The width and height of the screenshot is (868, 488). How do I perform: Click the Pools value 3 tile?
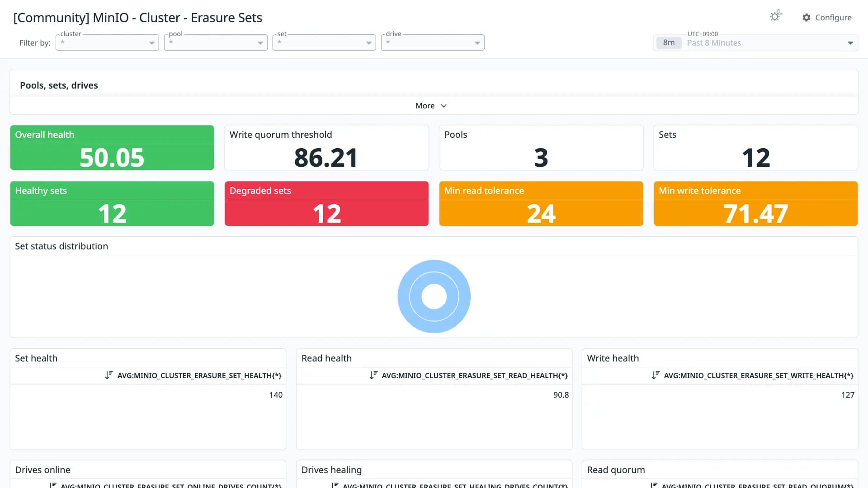(541, 148)
